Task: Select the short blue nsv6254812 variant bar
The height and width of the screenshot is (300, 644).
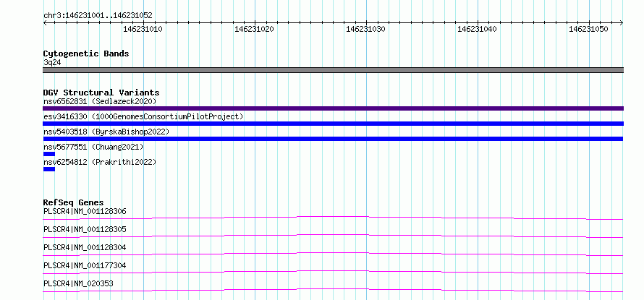Action: pyautogui.click(x=49, y=169)
